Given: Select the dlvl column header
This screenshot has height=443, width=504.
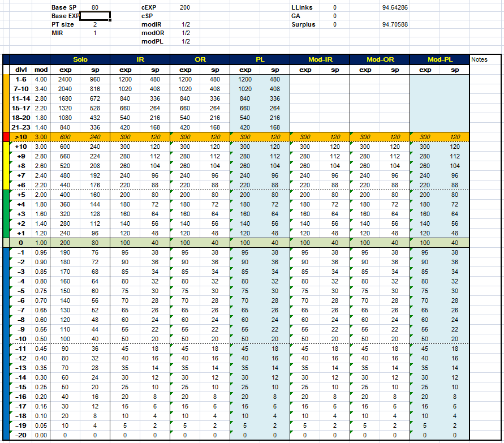Looking at the screenshot, I should (x=21, y=70).
